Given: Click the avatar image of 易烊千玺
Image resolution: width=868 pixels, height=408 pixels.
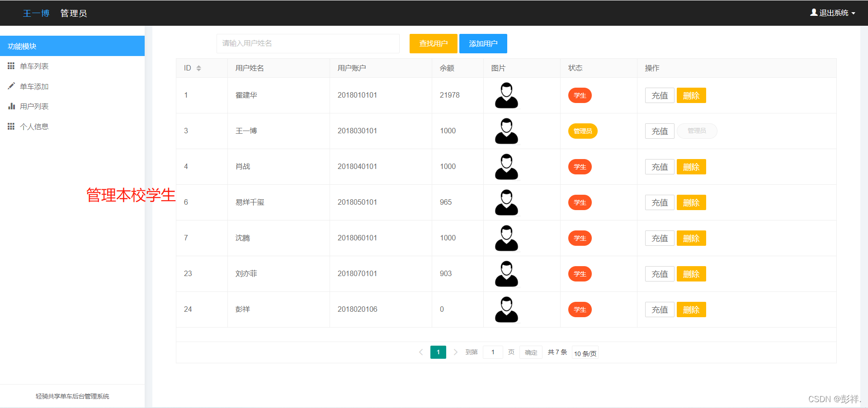Looking at the screenshot, I should [x=506, y=202].
